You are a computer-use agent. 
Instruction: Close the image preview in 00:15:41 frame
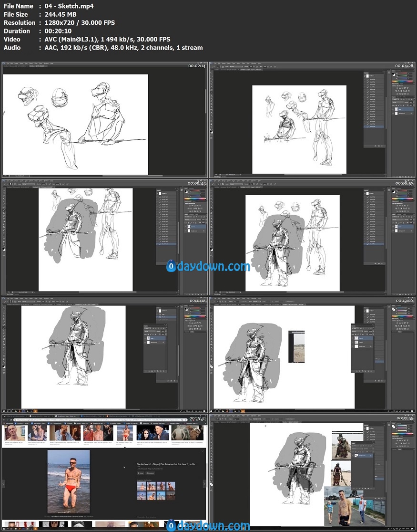[x=203, y=451]
